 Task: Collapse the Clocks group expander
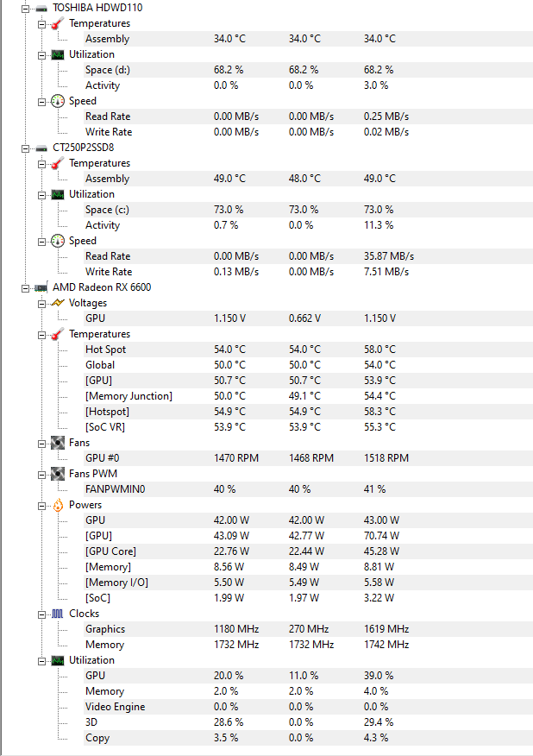coord(42,614)
